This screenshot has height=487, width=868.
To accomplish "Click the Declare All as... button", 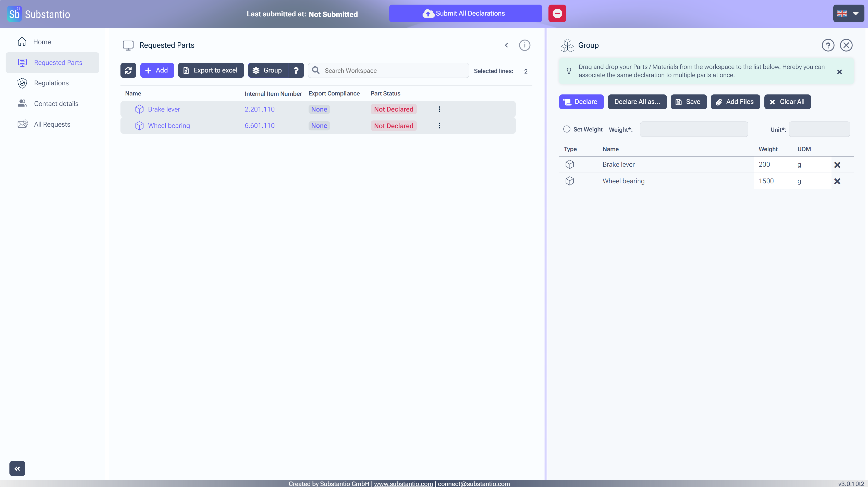I will 637,102.
